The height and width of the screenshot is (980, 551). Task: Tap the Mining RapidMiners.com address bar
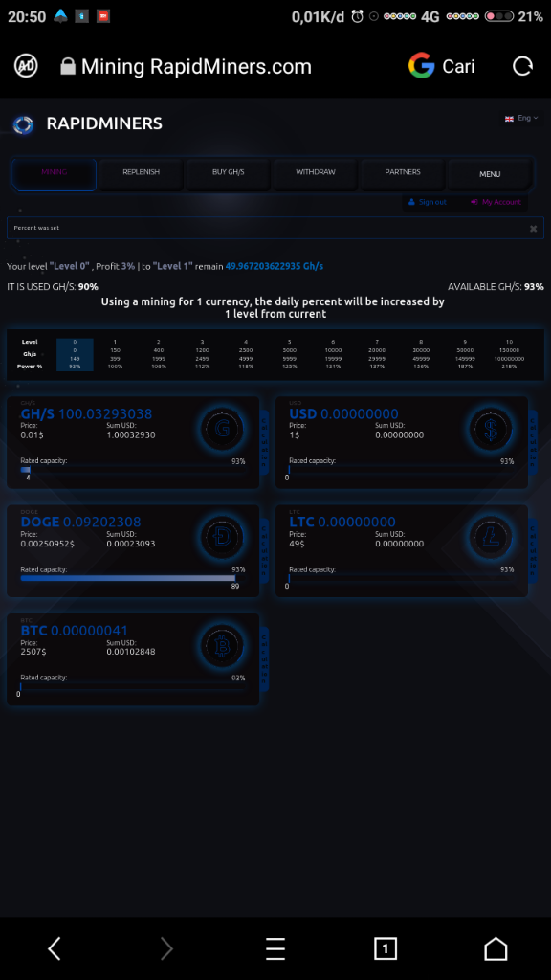click(x=196, y=66)
